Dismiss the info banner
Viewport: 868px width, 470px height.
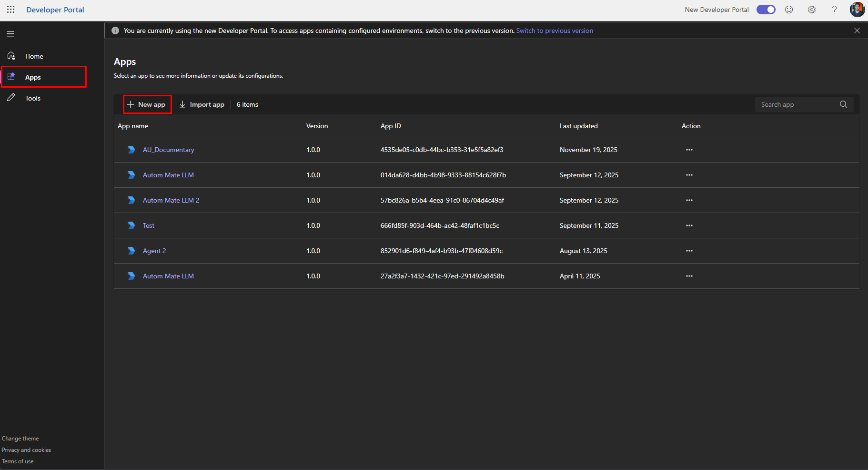pyautogui.click(x=857, y=31)
